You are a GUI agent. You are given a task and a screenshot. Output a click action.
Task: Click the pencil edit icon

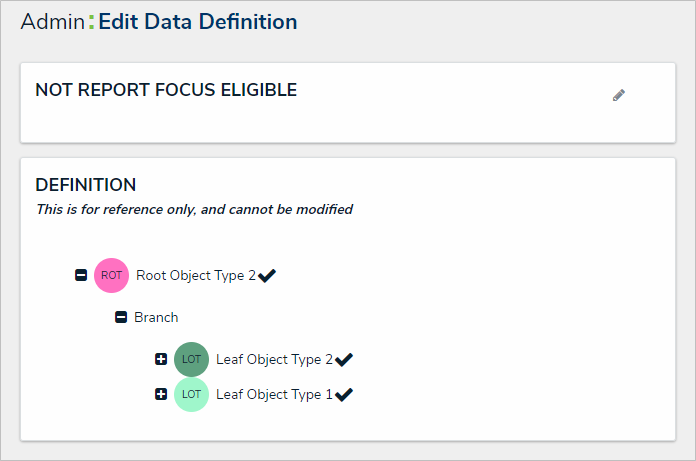click(x=619, y=95)
